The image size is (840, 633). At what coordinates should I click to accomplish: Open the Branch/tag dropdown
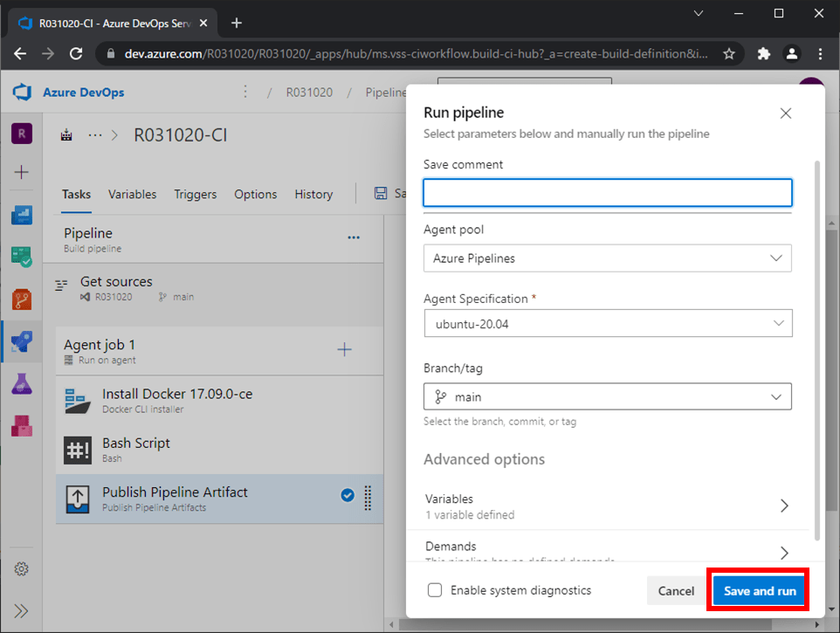coord(608,396)
